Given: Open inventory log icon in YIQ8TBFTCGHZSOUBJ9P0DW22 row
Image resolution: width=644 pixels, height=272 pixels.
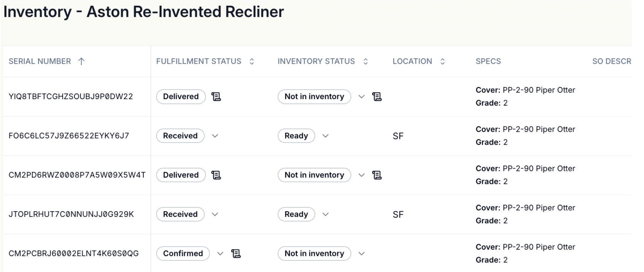Looking at the screenshot, I should pos(377,97).
